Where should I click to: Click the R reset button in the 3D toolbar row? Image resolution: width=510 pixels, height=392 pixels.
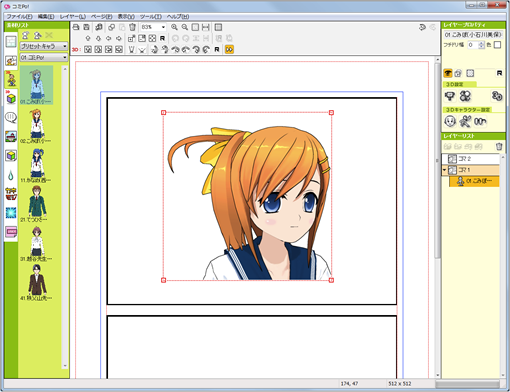(x=217, y=49)
